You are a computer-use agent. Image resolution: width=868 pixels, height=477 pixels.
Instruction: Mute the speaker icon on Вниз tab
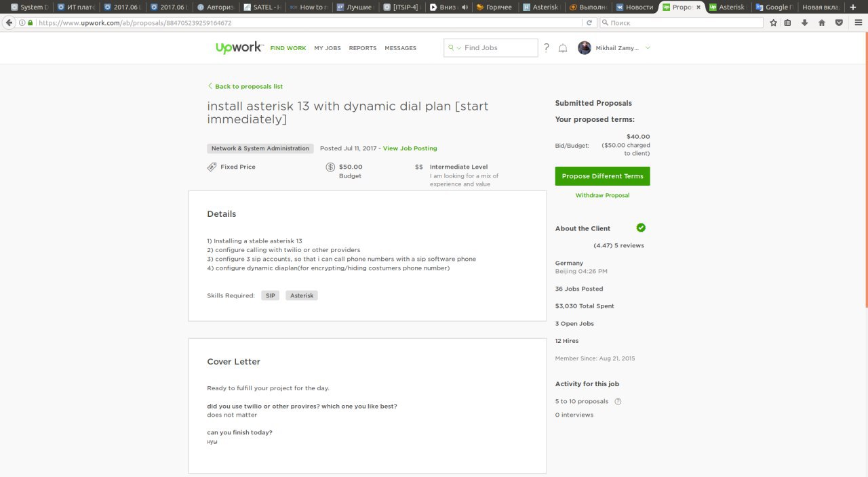pyautogui.click(x=465, y=7)
